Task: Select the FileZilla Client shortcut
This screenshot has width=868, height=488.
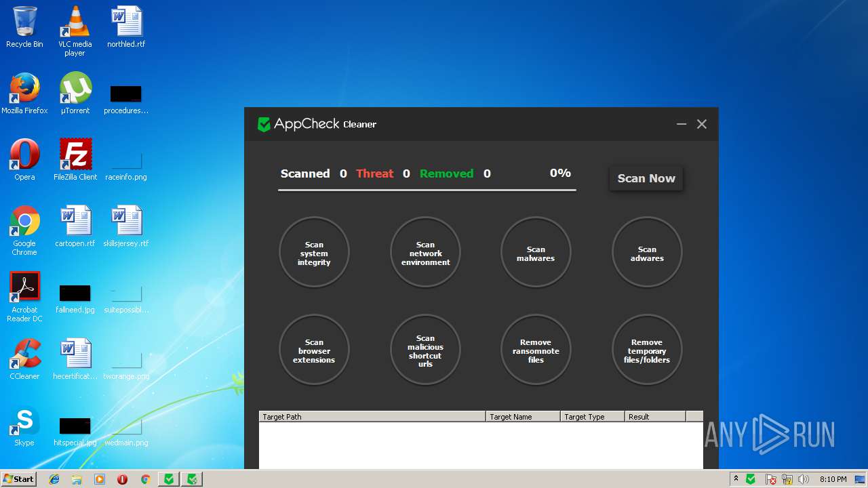Action: point(75,160)
